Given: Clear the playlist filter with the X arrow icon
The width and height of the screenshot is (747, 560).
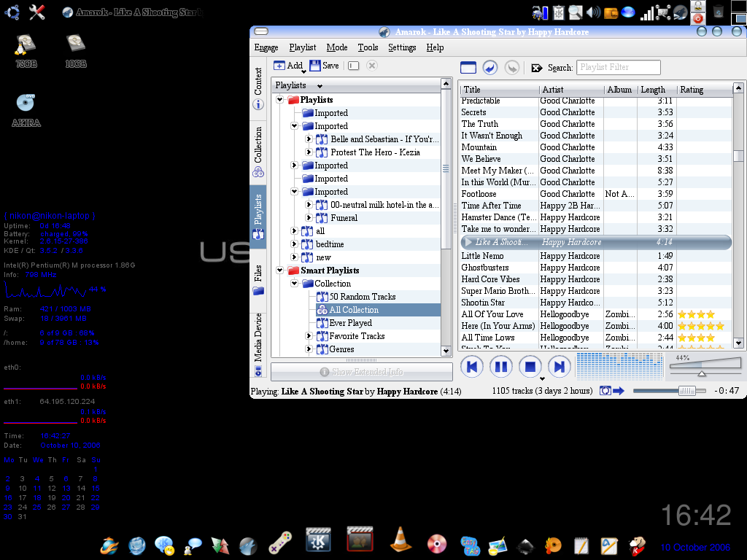Looking at the screenshot, I should pyautogui.click(x=536, y=68).
